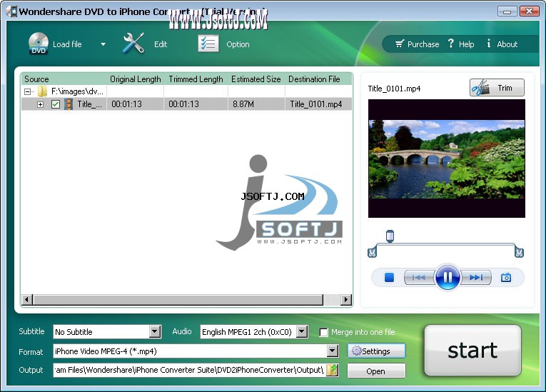Click the right scissors trim end marker
Screen dimensions: 546x392
(x=519, y=251)
